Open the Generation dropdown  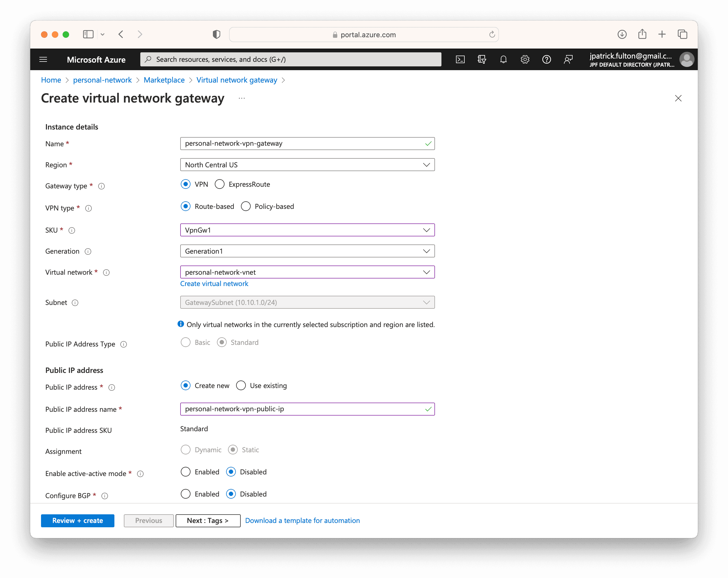tap(307, 251)
